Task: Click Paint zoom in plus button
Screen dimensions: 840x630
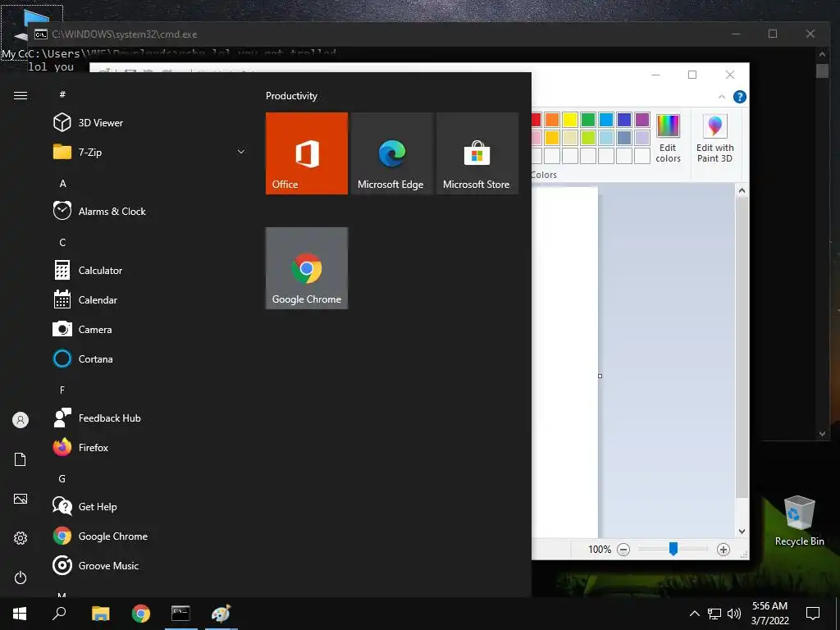Action: pos(724,549)
